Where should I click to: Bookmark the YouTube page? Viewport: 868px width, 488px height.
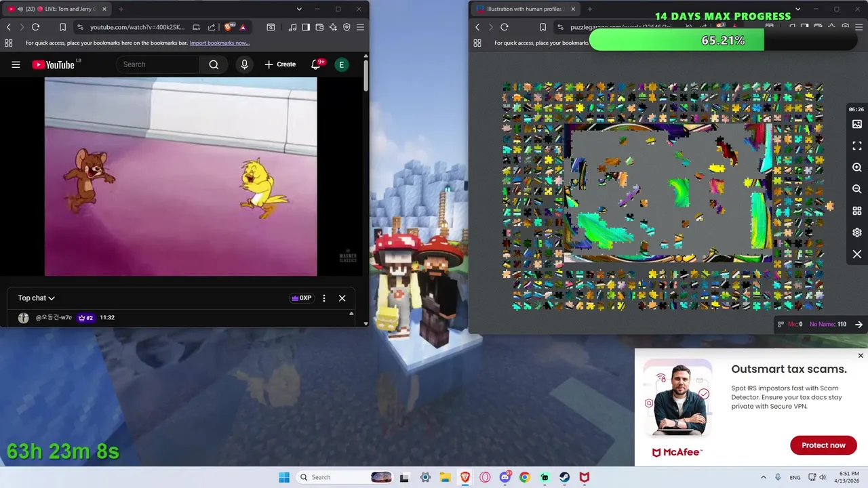pos(62,27)
